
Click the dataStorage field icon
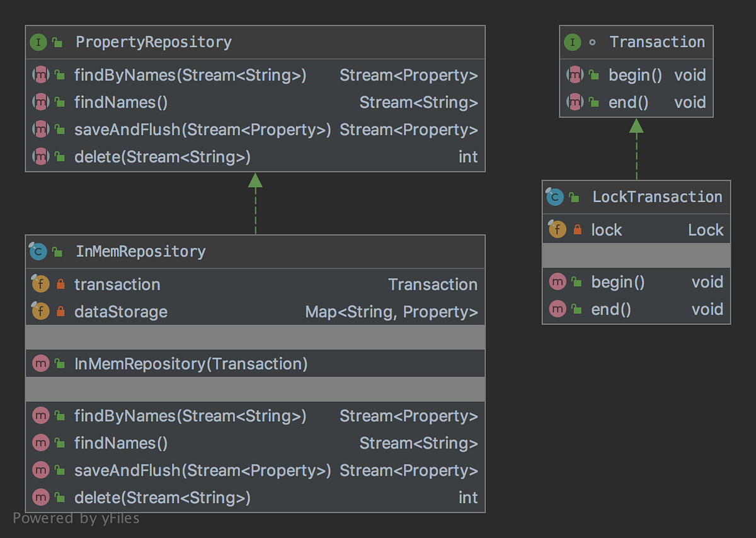click(40, 311)
